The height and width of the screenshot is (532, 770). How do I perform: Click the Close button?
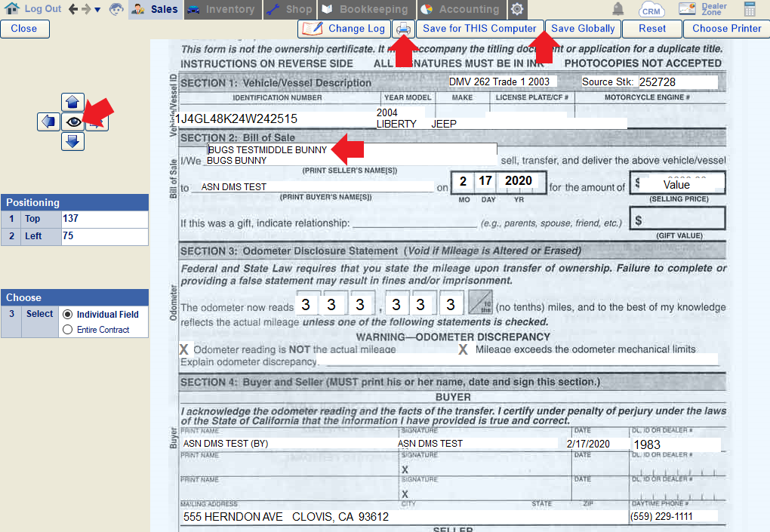coord(25,29)
